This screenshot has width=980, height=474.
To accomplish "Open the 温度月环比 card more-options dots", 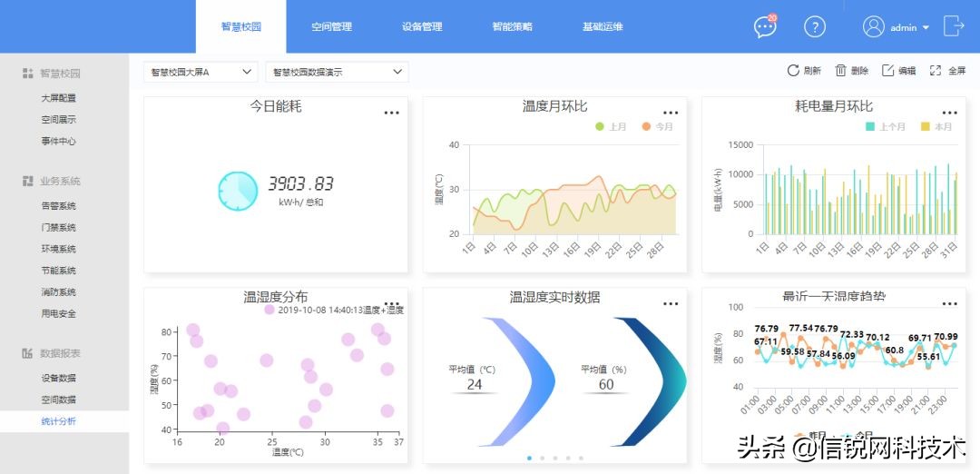I will [671, 114].
